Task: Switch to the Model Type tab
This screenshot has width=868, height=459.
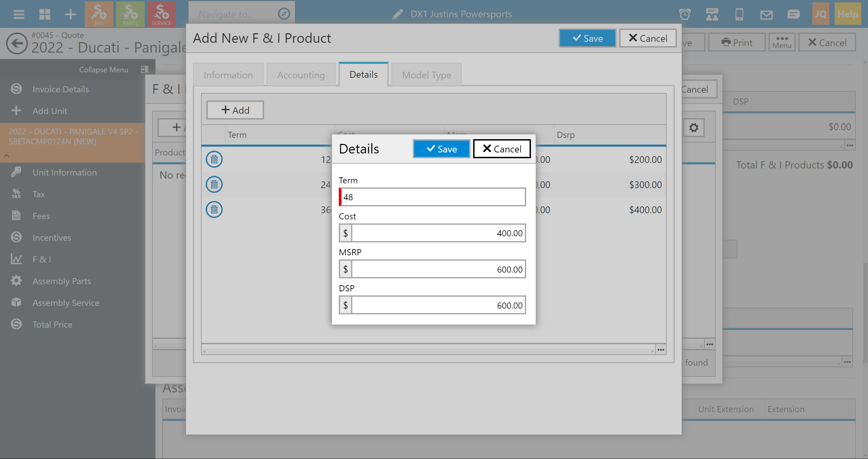Action: (x=426, y=75)
